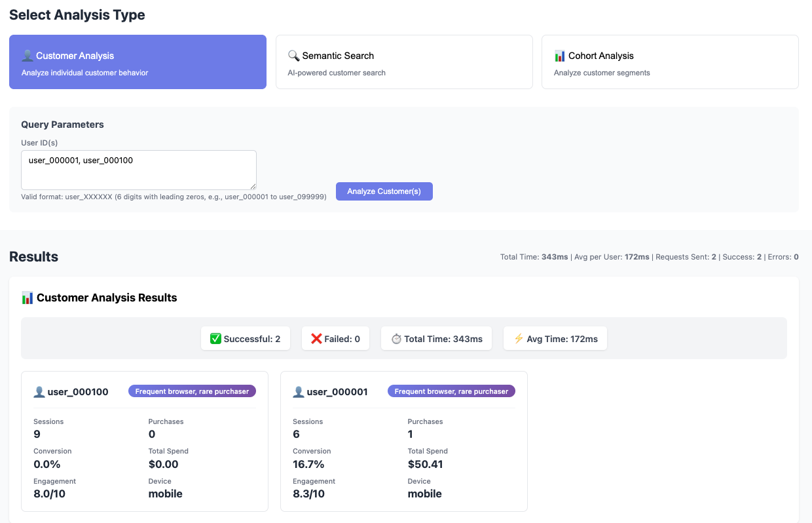
Task: Click the tag badge on user_000001 card
Action: 451,391
